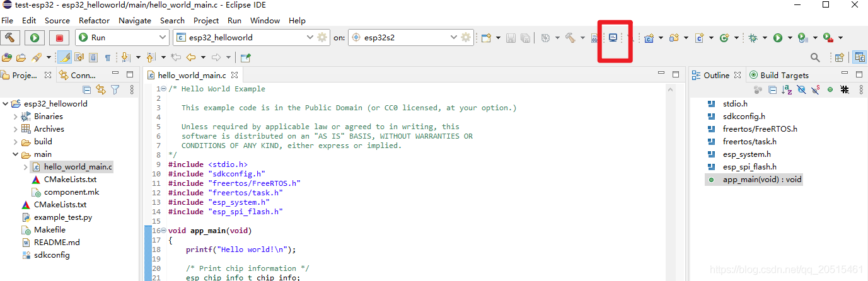Click the green Run icon in main toolbar
Image resolution: width=868 pixels, height=281 pixels.
point(778,38)
